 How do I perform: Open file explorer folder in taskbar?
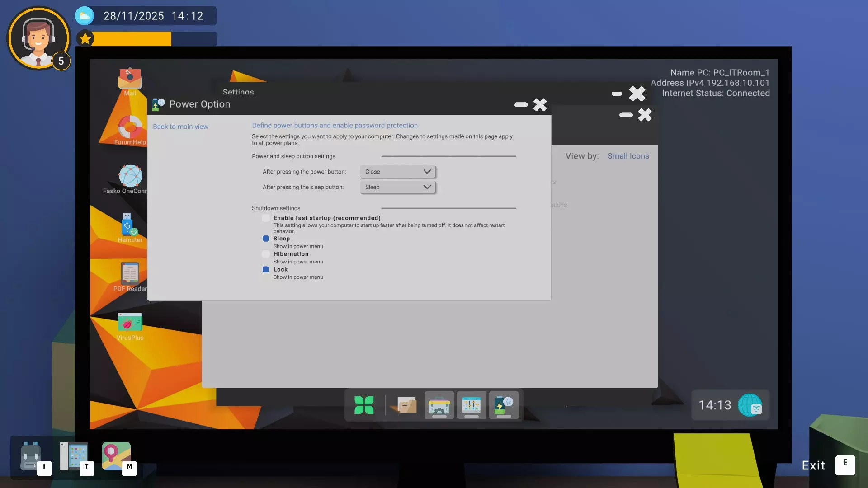[x=406, y=405]
